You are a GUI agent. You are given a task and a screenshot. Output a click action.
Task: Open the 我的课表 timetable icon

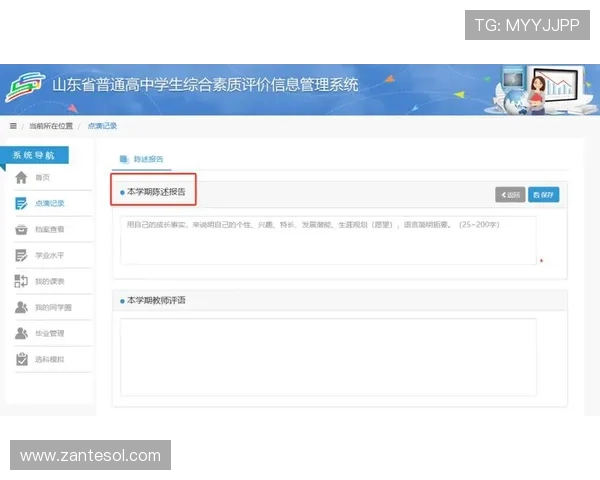click(x=21, y=281)
